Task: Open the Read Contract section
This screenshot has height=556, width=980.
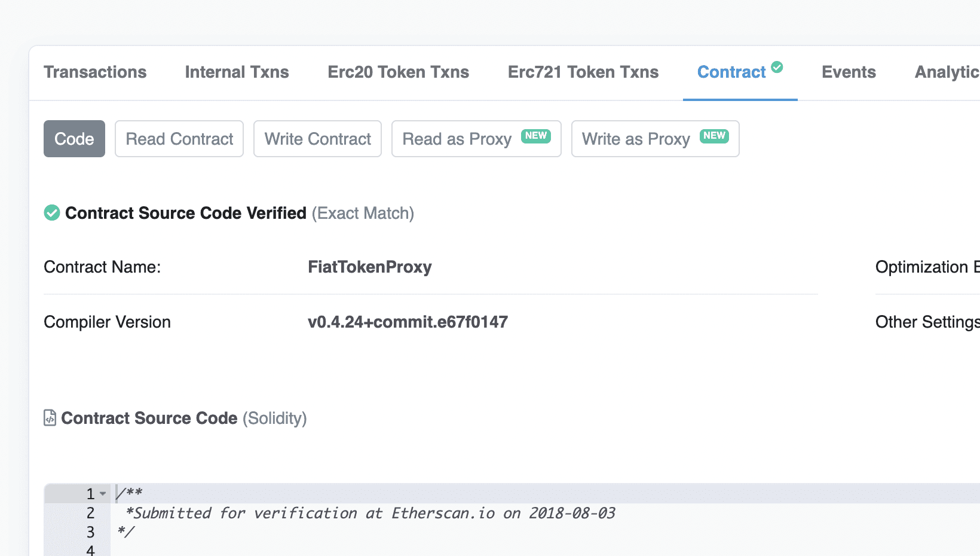Action: pyautogui.click(x=179, y=139)
